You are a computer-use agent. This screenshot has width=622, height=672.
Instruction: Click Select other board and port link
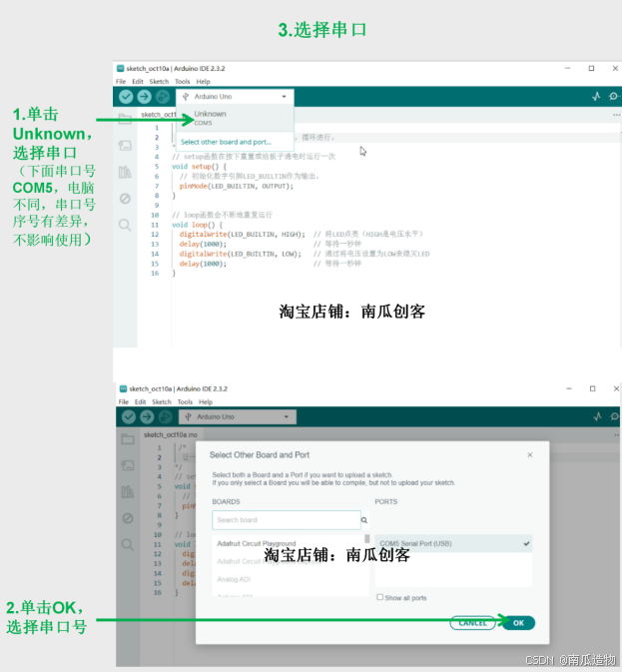[x=226, y=142]
